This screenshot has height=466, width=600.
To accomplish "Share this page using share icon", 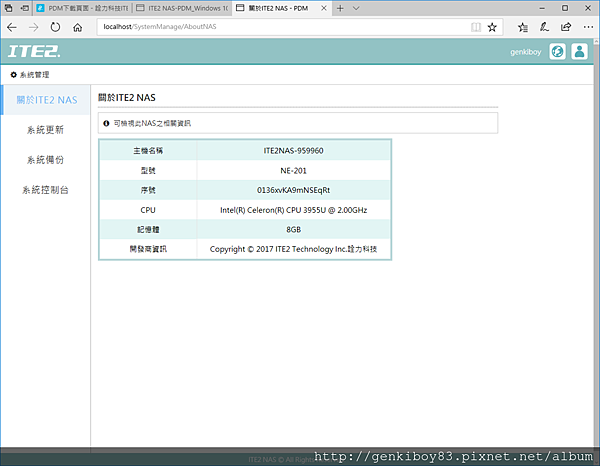I will (566, 27).
